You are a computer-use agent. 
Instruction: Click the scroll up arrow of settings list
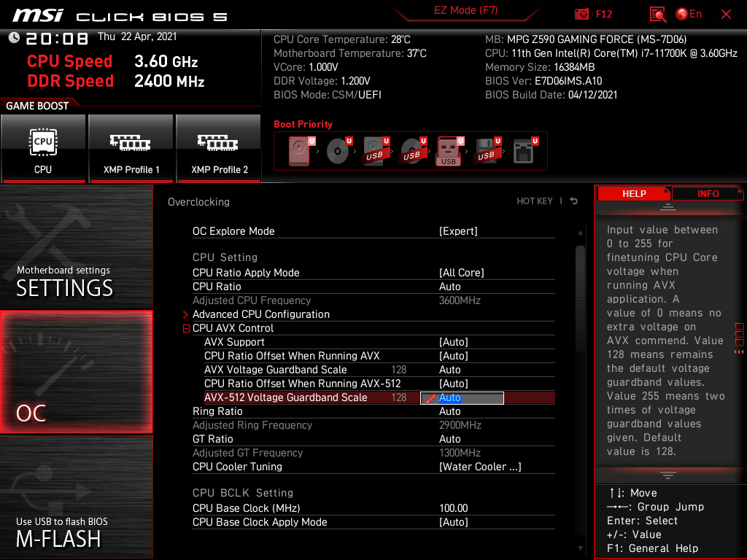[x=580, y=233]
